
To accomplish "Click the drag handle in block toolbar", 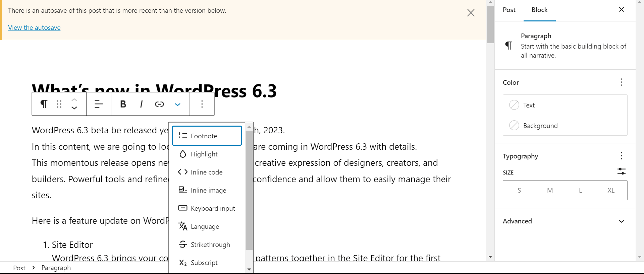I will tap(59, 104).
